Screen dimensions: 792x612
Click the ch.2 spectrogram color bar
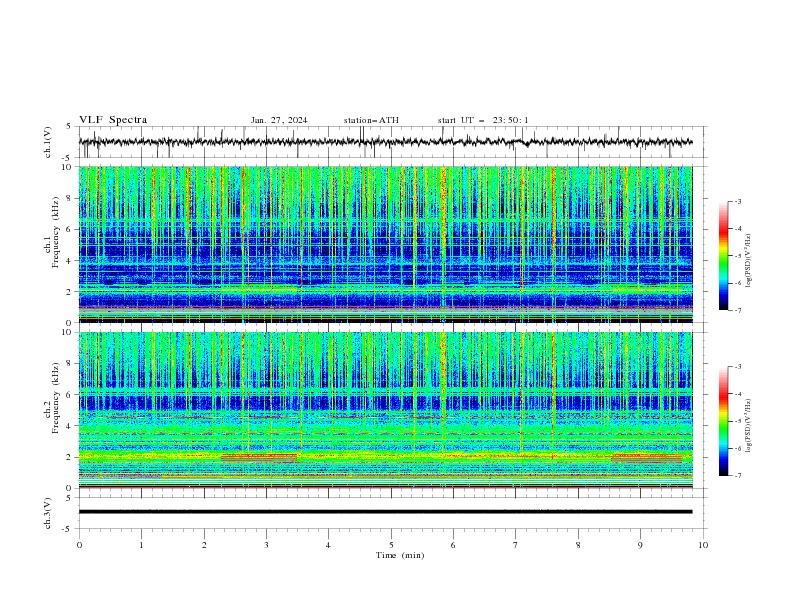[723, 421]
